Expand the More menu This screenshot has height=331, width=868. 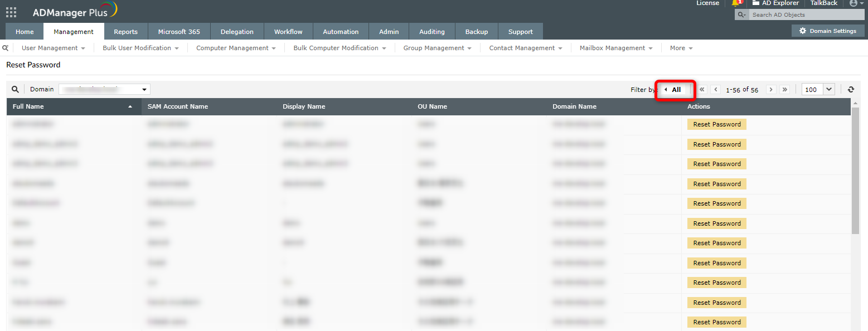[x=681, y=48]
